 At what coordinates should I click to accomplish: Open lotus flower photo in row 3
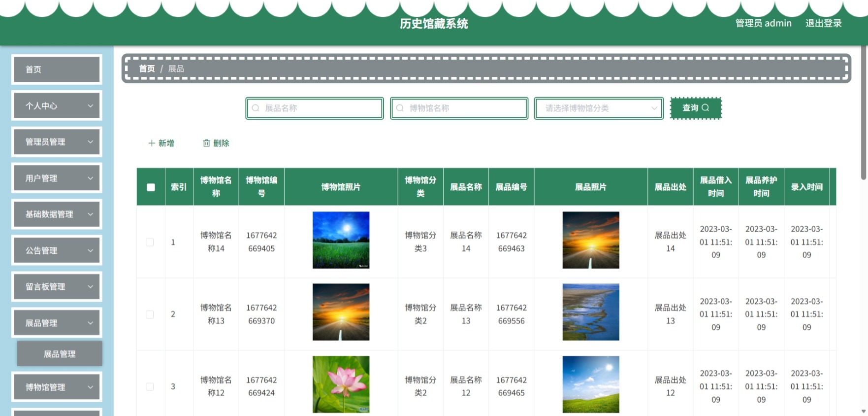pyautogui.click(x=341, y=384)
